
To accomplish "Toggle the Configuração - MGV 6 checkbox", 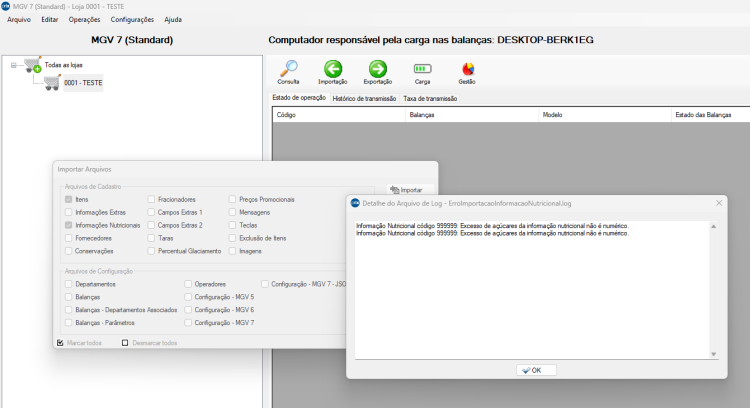I will (188, 310).
